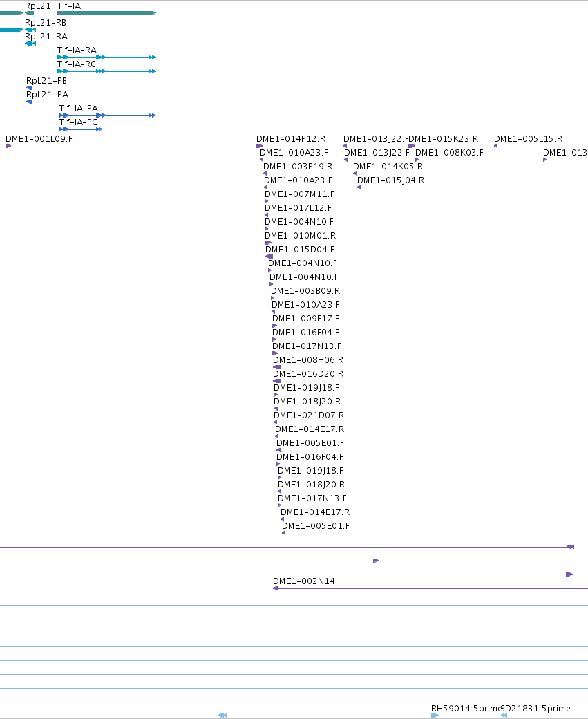This screenshot has height=719, width=588.
Task: Open details for DME1-003P19.R
Action: coord(297,167)
